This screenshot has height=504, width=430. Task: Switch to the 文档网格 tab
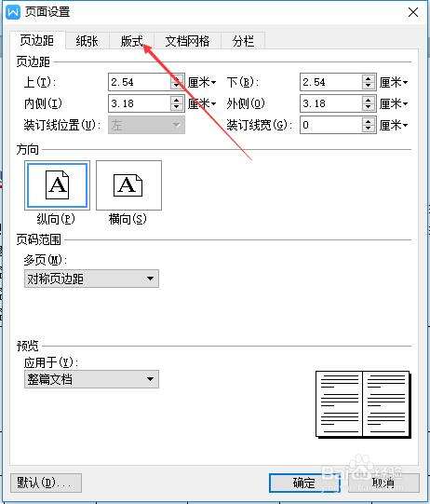point(187,41)
